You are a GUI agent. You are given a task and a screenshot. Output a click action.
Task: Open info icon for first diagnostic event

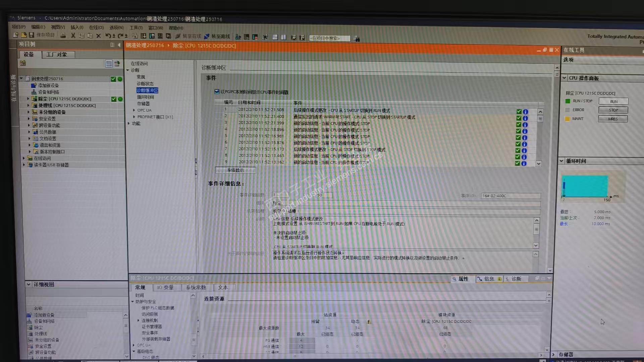[x=525, y=112]
